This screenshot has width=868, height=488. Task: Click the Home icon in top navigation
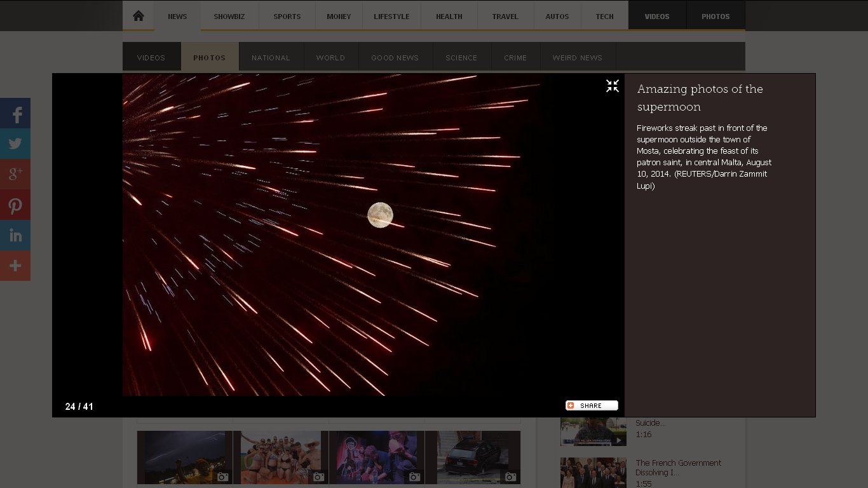(x=139, y=16)
